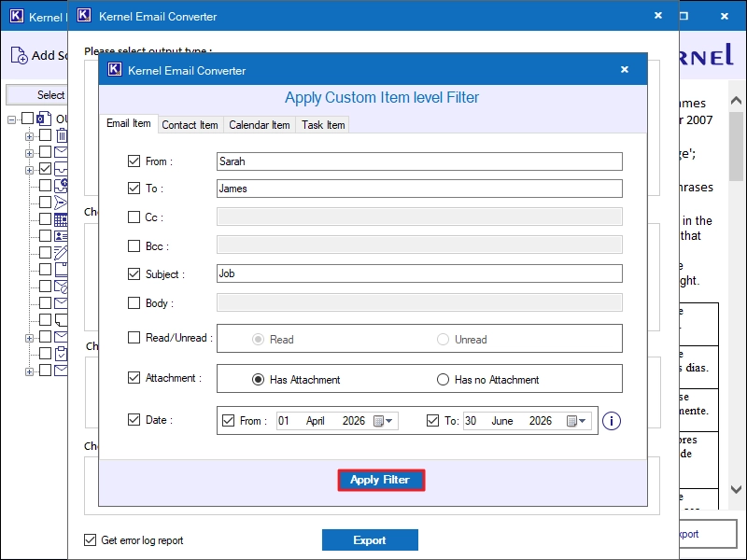The width and height of the screenshot is (747, 560).
Task: Click the Kernel logo of the rearmost main window
Action: click(17, 17)
